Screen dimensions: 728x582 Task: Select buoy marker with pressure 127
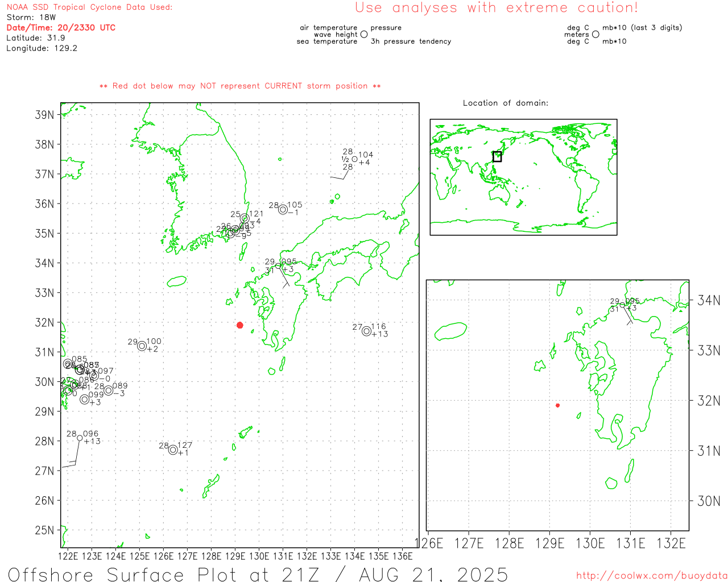[173, 450]
